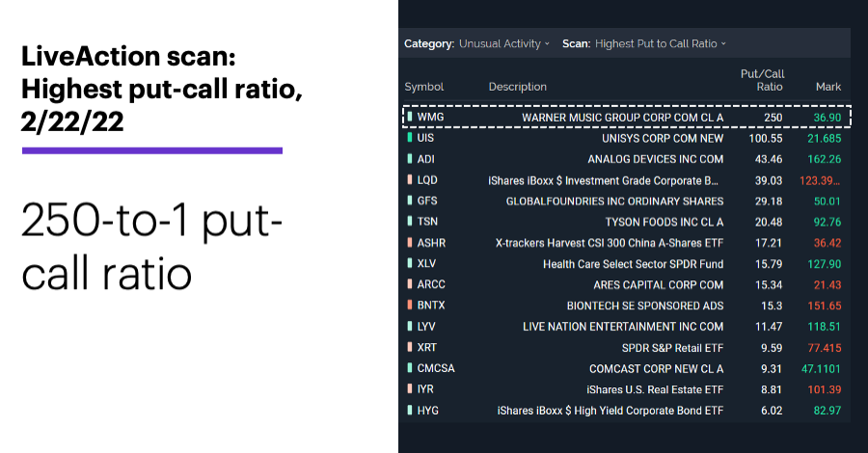868x453 pixels.
Task: Click CMCSA mark price 47.1101
Action: (x=821, y=369)
